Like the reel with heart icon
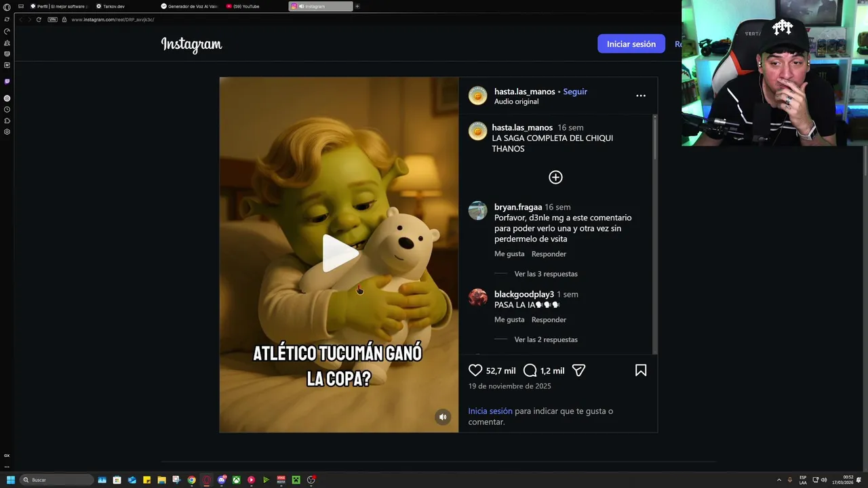 [x=475, y=370]
